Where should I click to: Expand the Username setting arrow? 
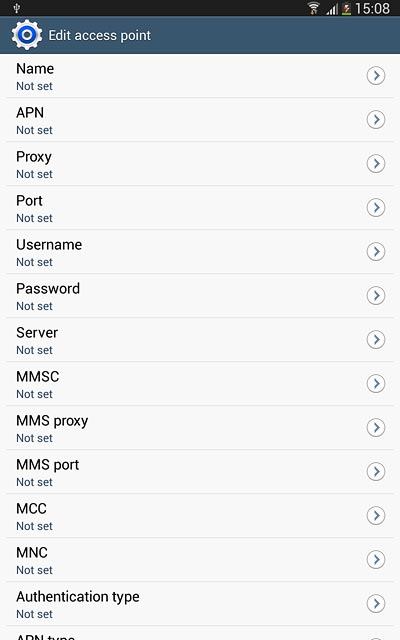pos(376,252)
